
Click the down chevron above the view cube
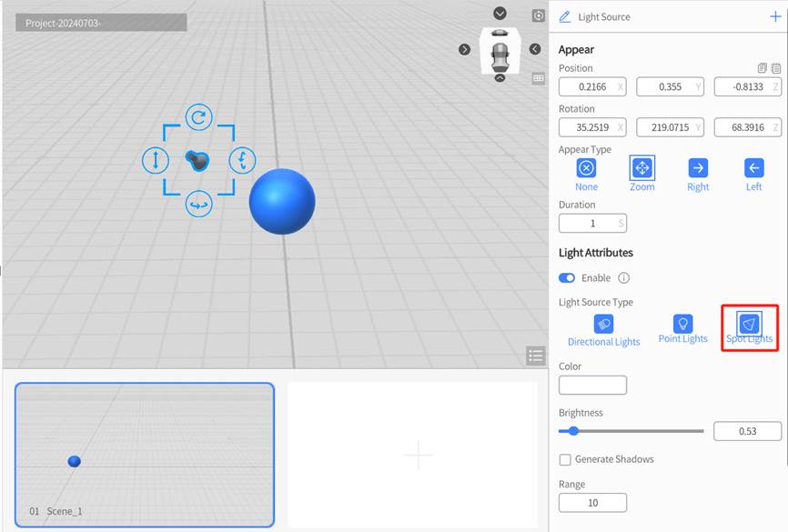point(499,14)
